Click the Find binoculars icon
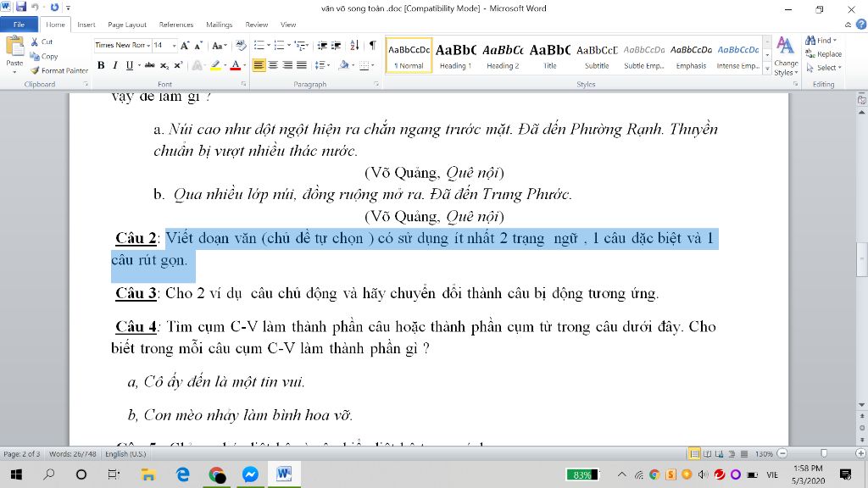The width and height of the screenshot is (868, 488). coord(810,41)
